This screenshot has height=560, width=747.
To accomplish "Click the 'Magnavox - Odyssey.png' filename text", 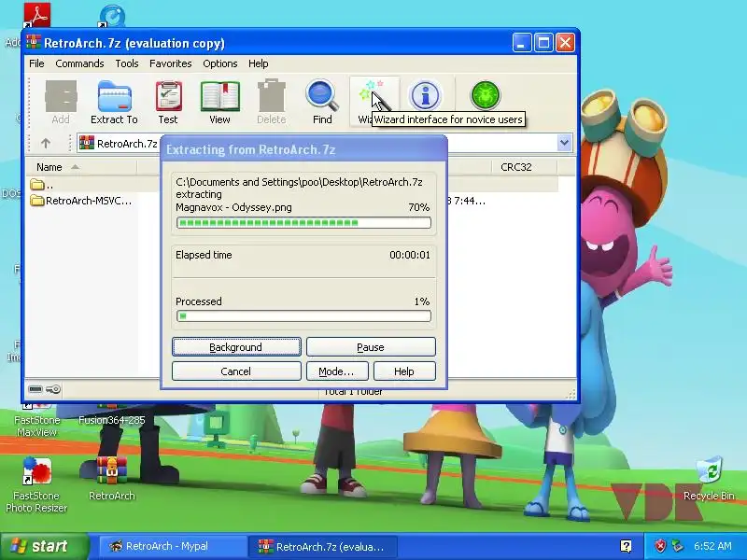I will [x=233, y=207].
